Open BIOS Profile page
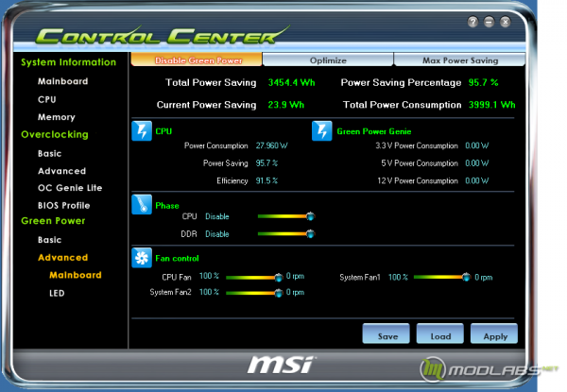Screen dimensions: 567x392 click(64, 206)
